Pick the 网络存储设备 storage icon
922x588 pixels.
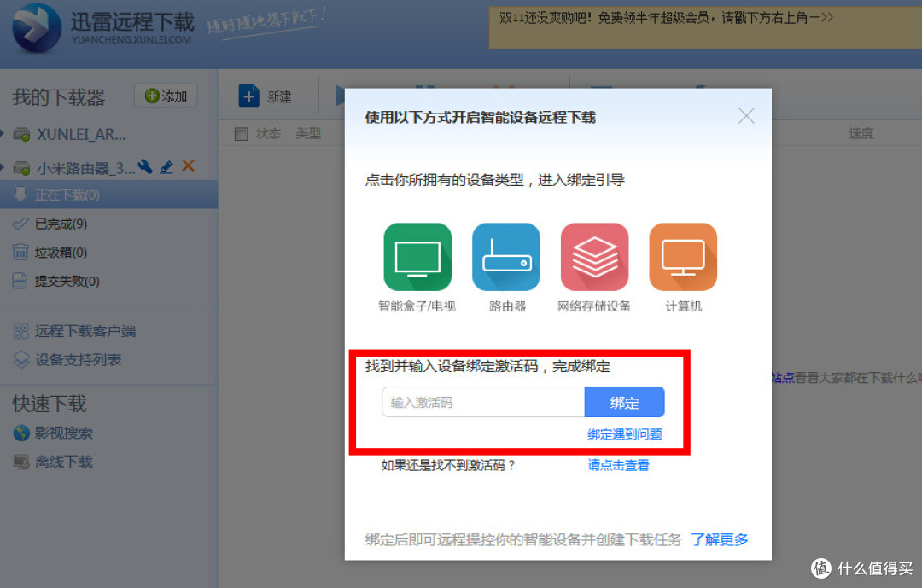click(594, 257)
